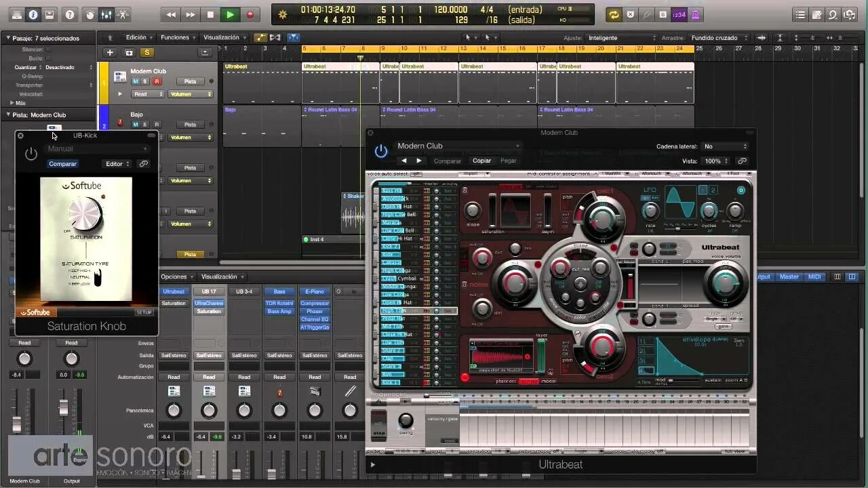Viewport: 868px width, 488px height.
Task: Click the Compressor insert on E-Piano strip
Action: (315, 304)
